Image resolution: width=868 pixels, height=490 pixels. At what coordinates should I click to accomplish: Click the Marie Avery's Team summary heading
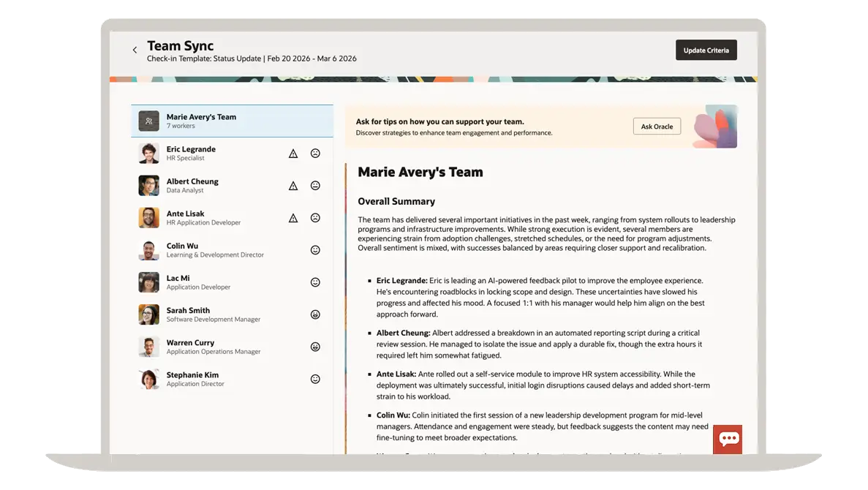[x=420, y=173]
